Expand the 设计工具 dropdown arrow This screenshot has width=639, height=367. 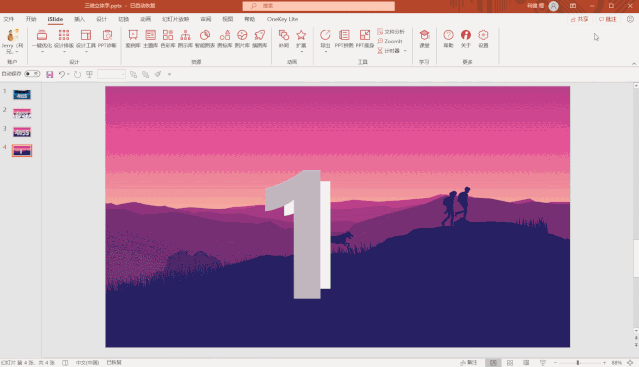[86, 52]
